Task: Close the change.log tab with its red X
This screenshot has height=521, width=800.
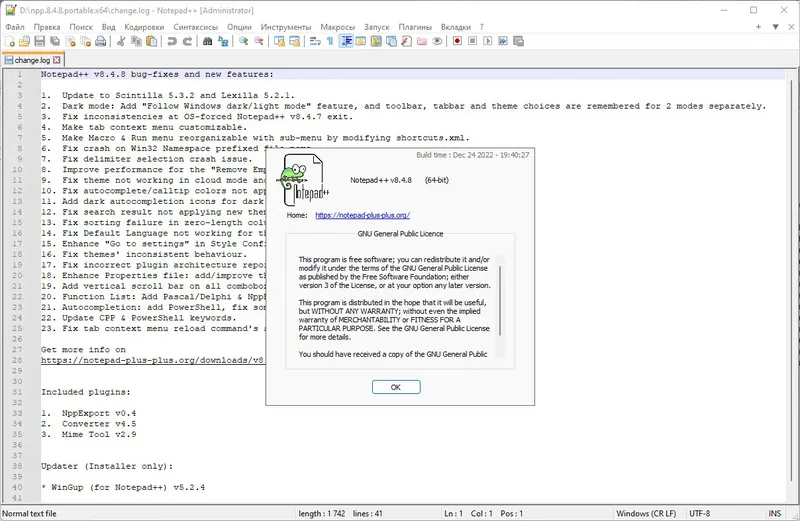Action: 57,60
